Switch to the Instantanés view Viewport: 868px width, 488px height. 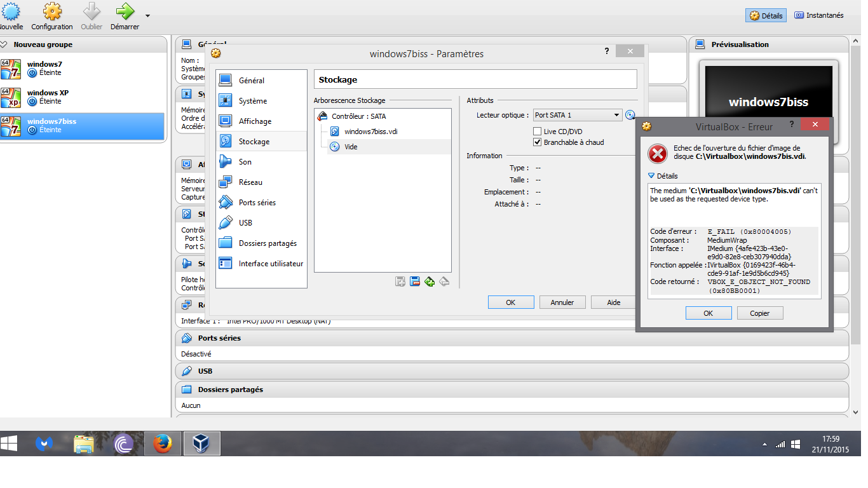point(819,15)
